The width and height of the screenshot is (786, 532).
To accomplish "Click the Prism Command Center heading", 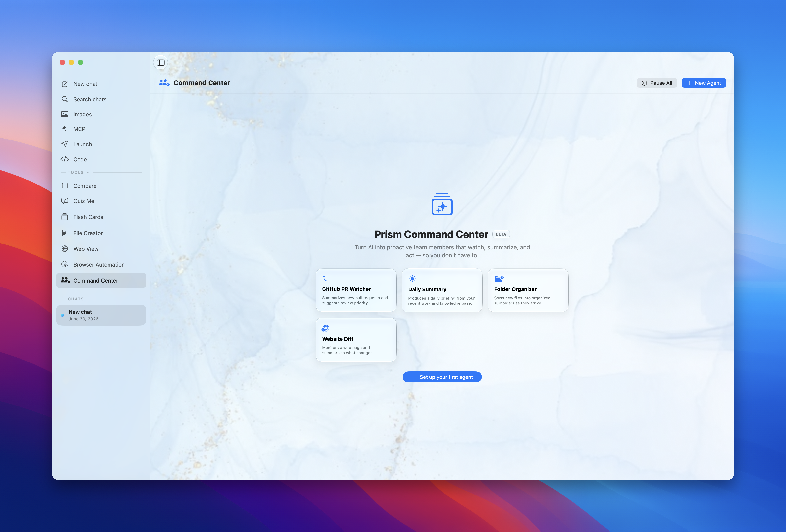I will pyautogui.click(x=431, y=234).
